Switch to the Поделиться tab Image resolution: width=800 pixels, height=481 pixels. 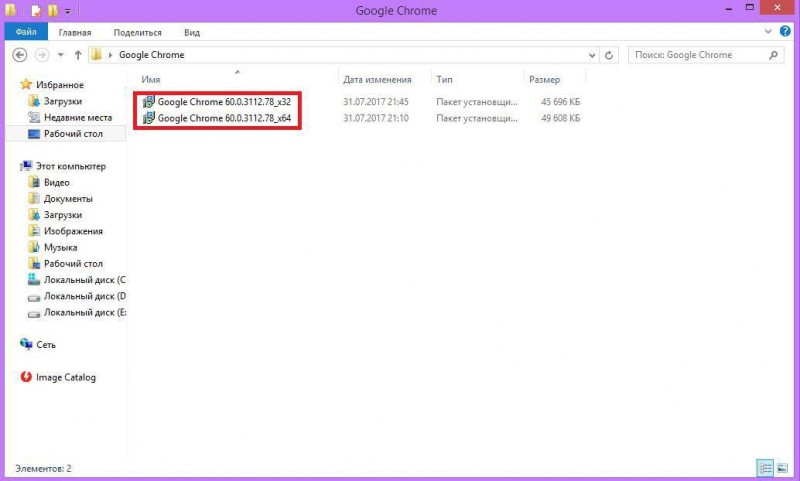click(x=137, y=32)
